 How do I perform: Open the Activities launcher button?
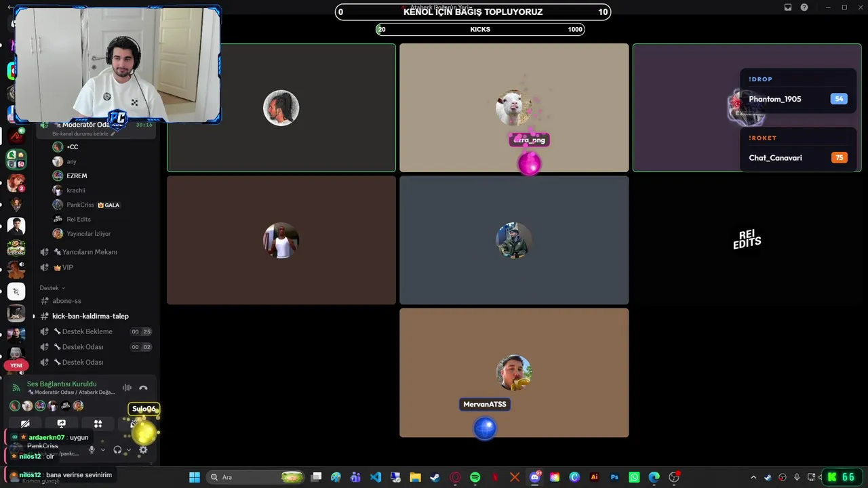98,424
